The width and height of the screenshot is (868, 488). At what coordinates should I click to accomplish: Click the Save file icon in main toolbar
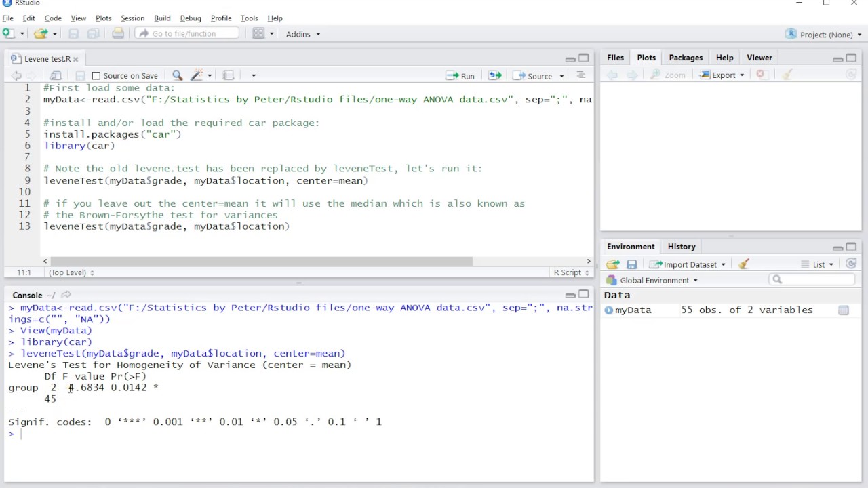74,33
